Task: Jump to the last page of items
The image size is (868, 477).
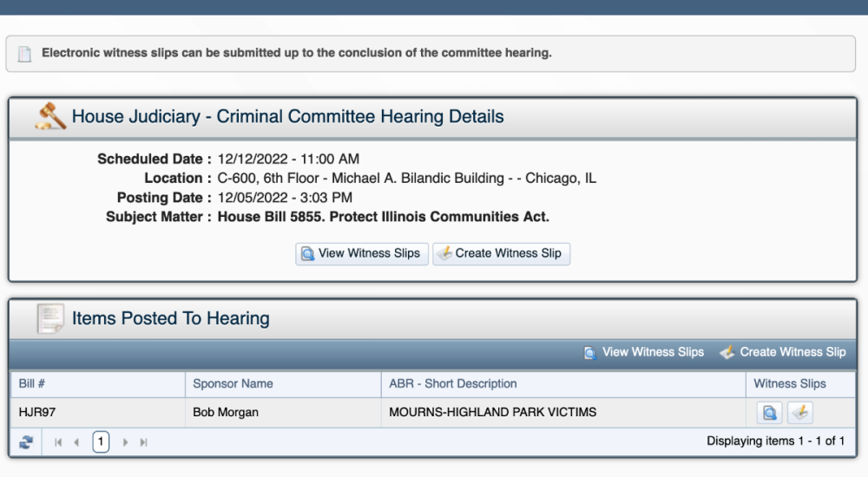Action: tap(144, 442)
